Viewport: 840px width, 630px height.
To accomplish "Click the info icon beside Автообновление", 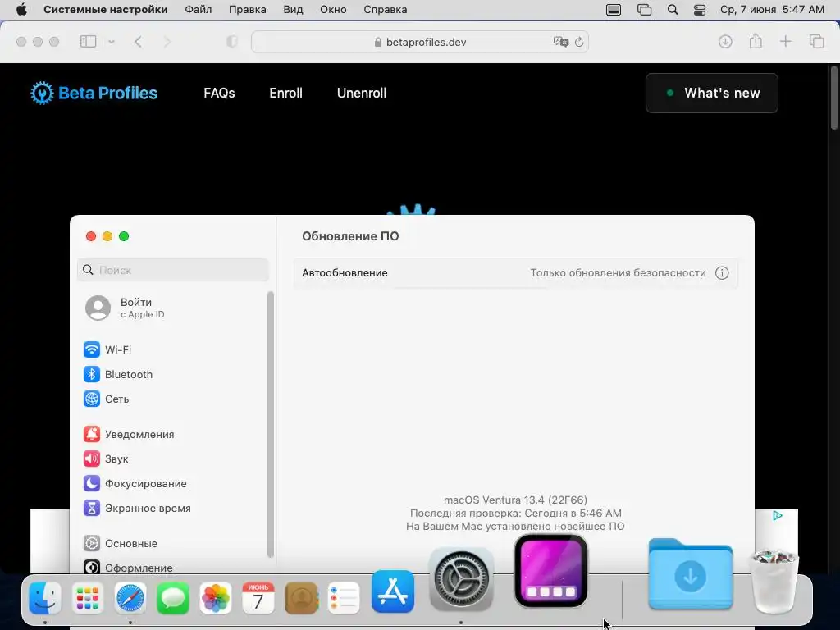I will (x=722, y=272).
